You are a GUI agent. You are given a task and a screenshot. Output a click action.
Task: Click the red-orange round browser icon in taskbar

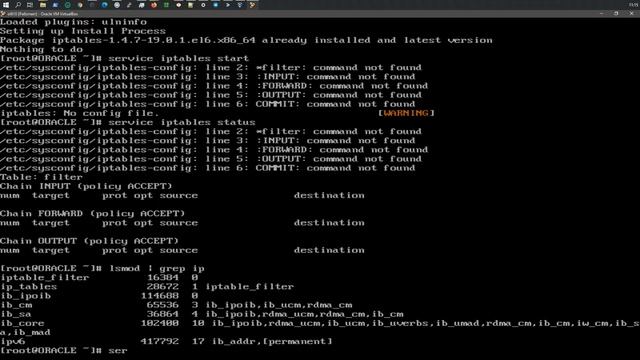154,5
